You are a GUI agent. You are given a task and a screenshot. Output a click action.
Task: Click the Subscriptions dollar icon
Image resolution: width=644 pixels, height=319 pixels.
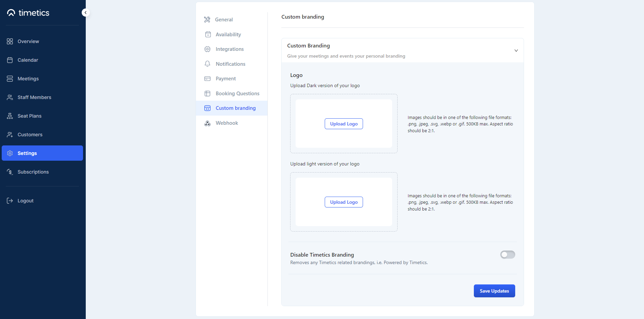coord(10,172)
